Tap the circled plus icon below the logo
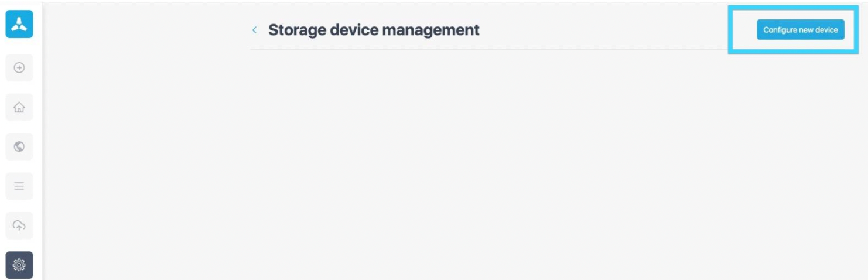868x280 pixels. [x=19, y=68]
